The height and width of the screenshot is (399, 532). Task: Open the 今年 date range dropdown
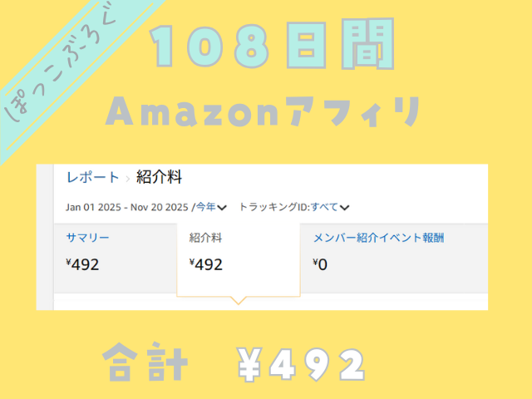(x=204, y=207)
